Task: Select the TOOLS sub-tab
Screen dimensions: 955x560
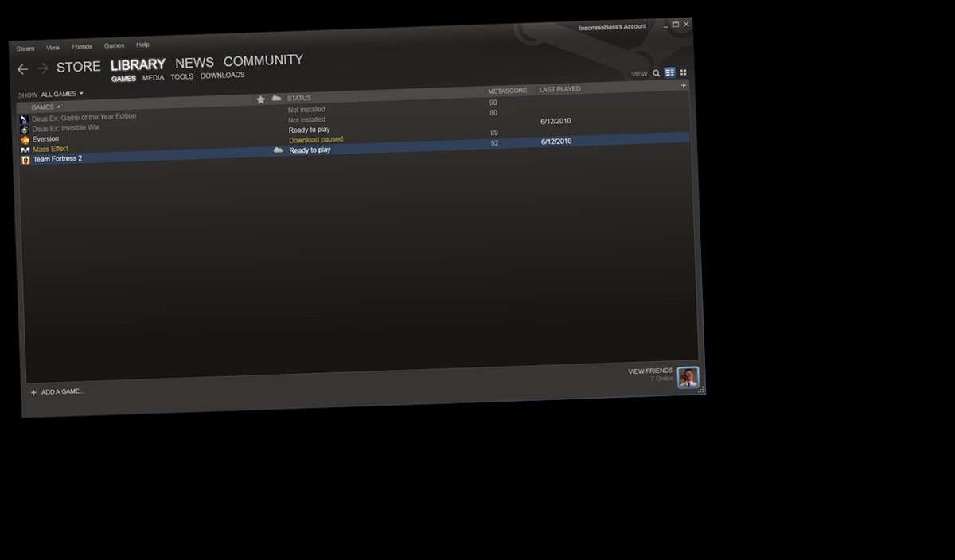Action: [x=181, y=77]
